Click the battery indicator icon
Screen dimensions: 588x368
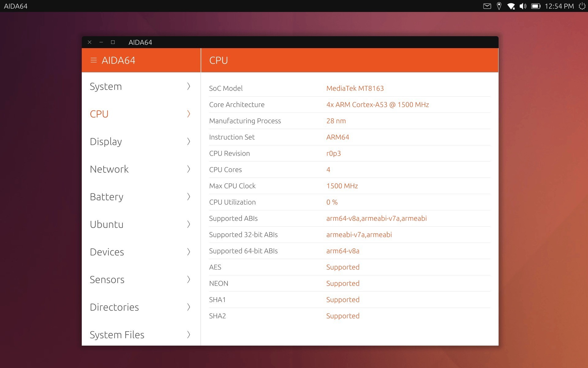click(535, 6)
